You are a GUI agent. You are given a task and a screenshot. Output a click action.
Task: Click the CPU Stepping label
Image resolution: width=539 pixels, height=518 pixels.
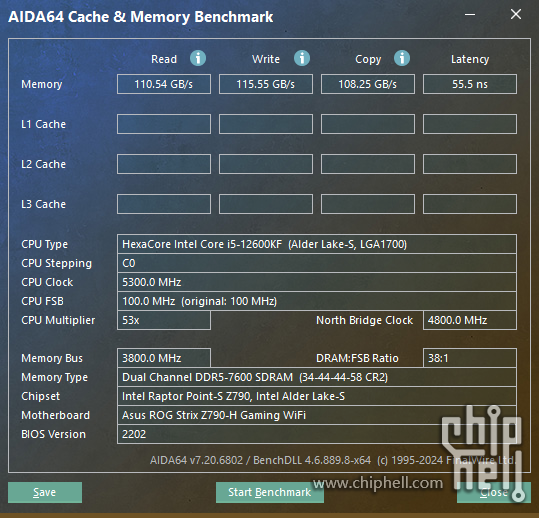click(56, 264)
